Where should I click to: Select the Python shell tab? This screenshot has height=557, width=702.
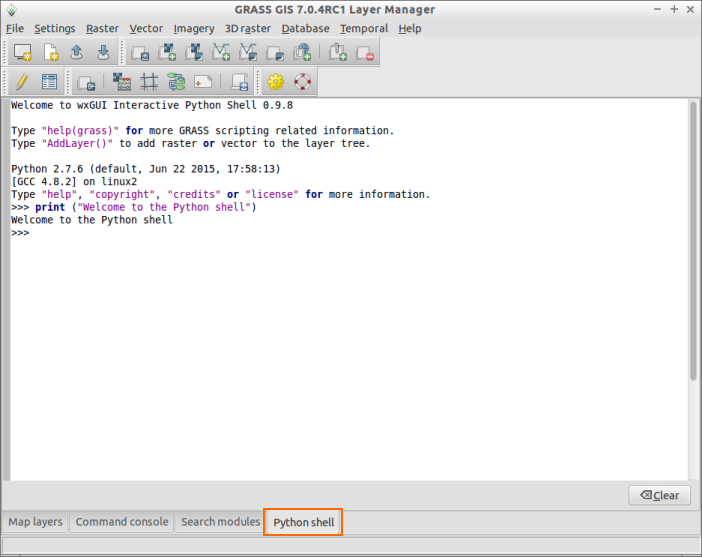[304, 522]
